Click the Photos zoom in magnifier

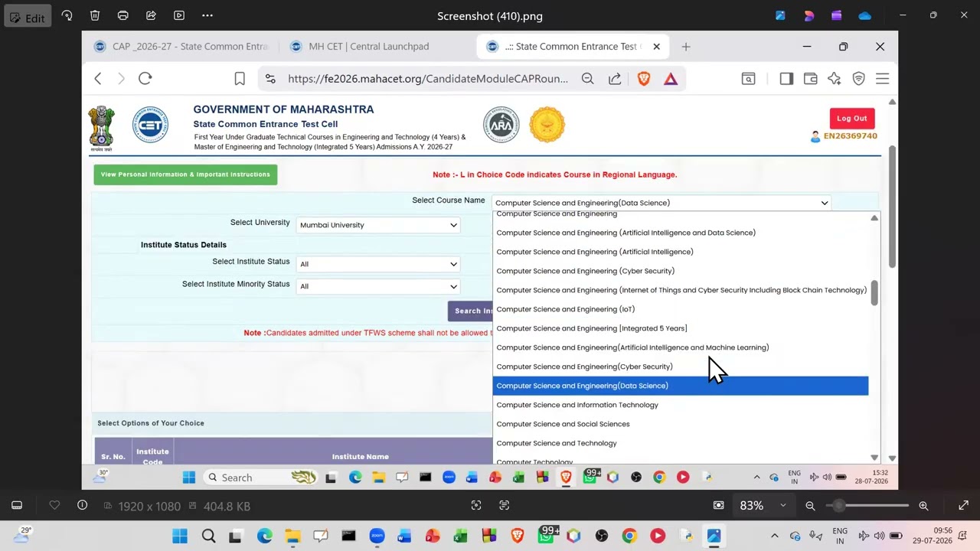(x=923, y=506)
